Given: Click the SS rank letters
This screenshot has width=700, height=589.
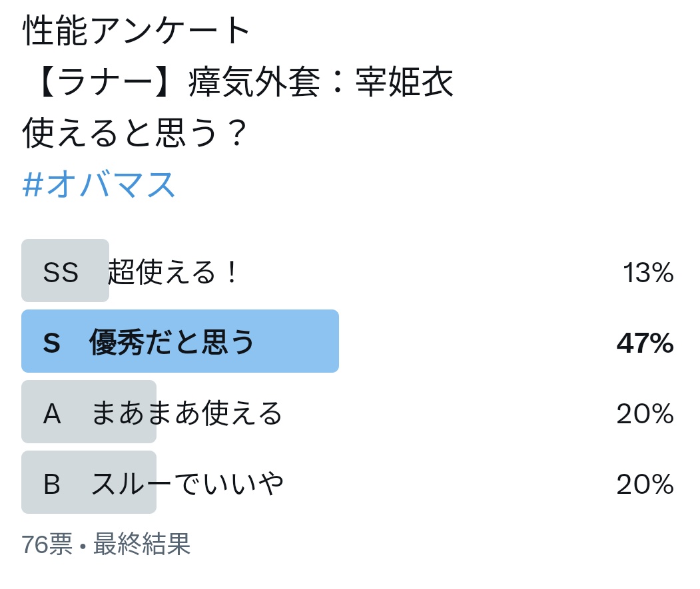Looking at the screenshot, I should coord(61,272).
